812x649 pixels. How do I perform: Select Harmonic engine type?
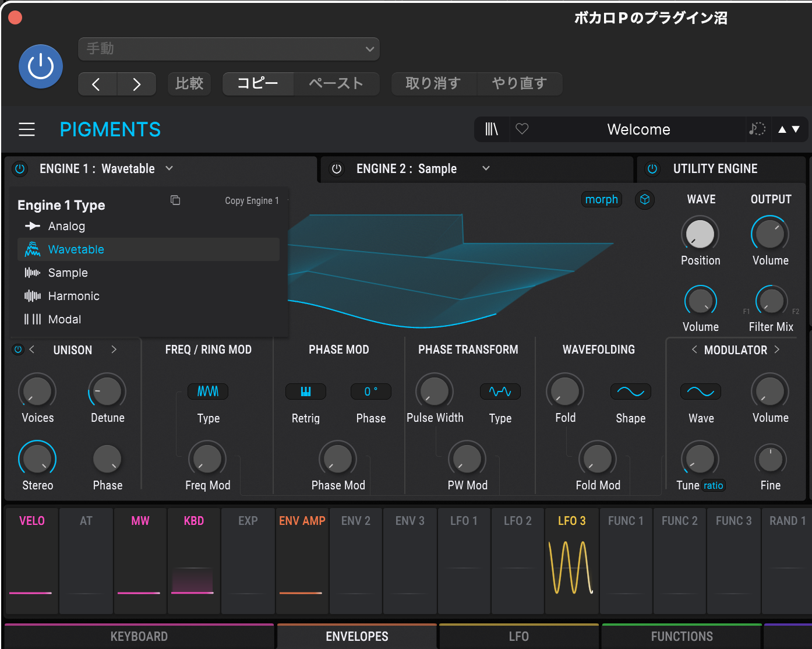(x=149, y=296)
